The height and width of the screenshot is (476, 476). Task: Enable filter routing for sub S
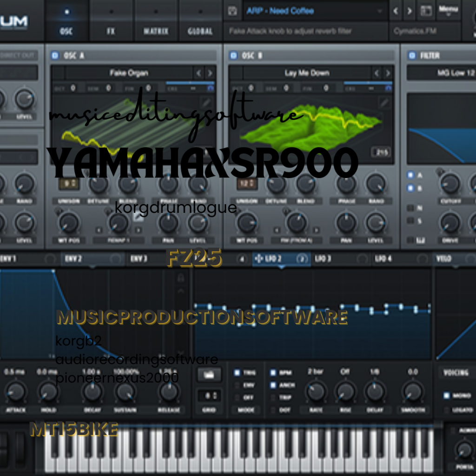pos(410,221)
